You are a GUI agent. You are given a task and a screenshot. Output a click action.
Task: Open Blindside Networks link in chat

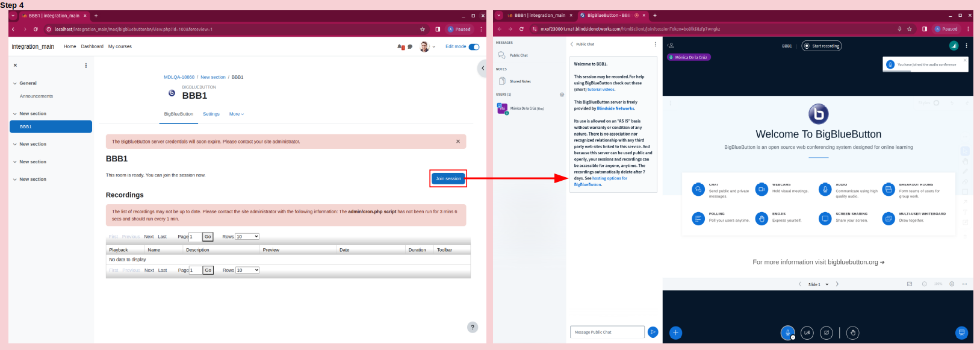[x=616, y=108]
